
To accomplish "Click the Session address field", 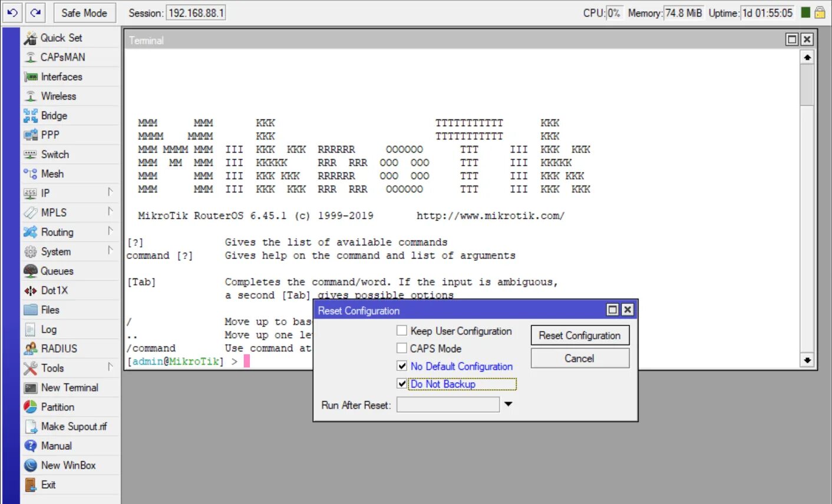I will 196,13.
